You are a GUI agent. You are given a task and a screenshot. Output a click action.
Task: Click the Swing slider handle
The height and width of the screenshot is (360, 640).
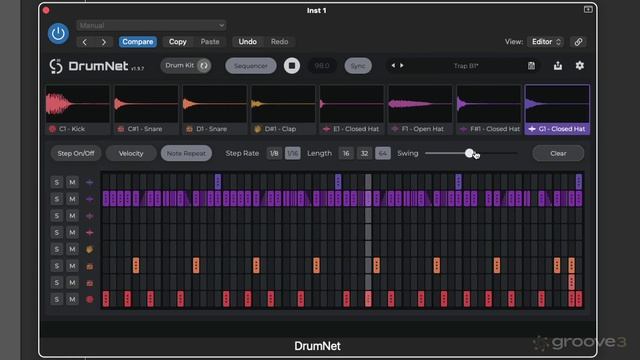(469, 153)
